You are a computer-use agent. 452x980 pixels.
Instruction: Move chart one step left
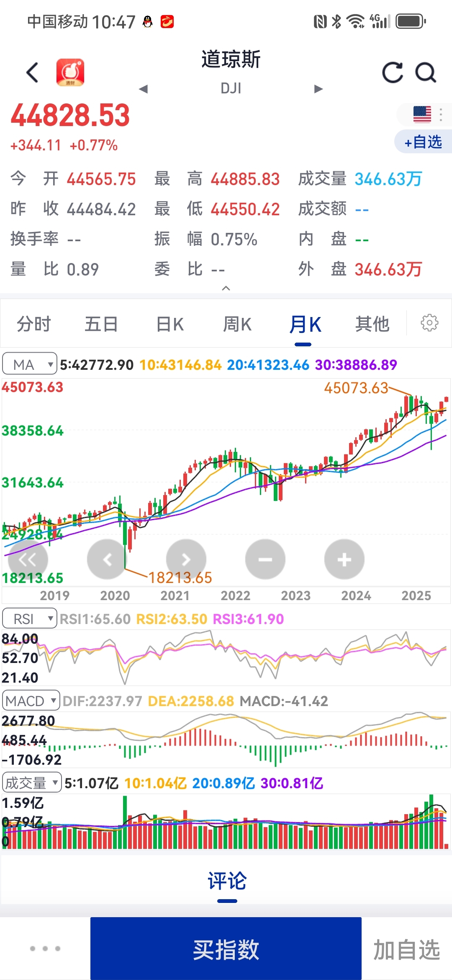click(107, 560)
